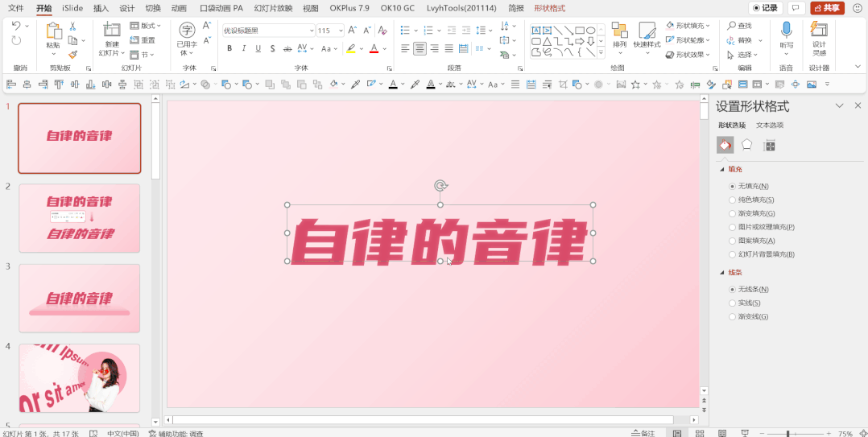Click the Cut scissors icon
The height and width of the screenshot is (437, 868).
(72, 27)
